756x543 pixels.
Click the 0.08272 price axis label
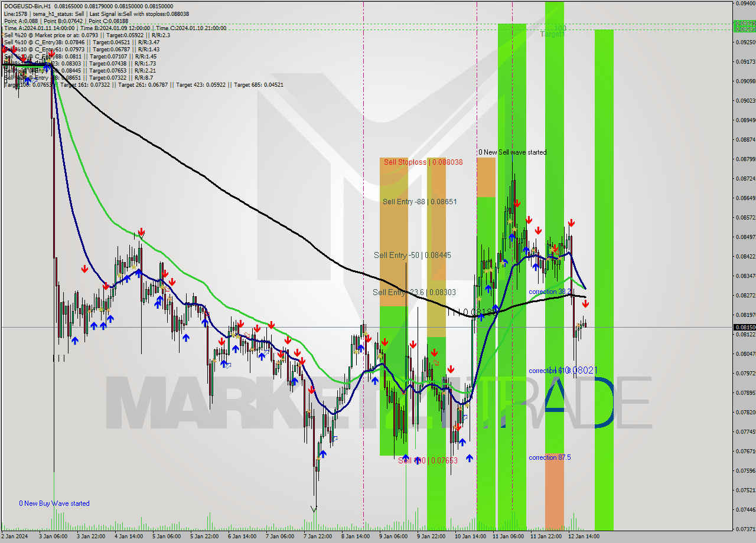(x=744, y=295)
